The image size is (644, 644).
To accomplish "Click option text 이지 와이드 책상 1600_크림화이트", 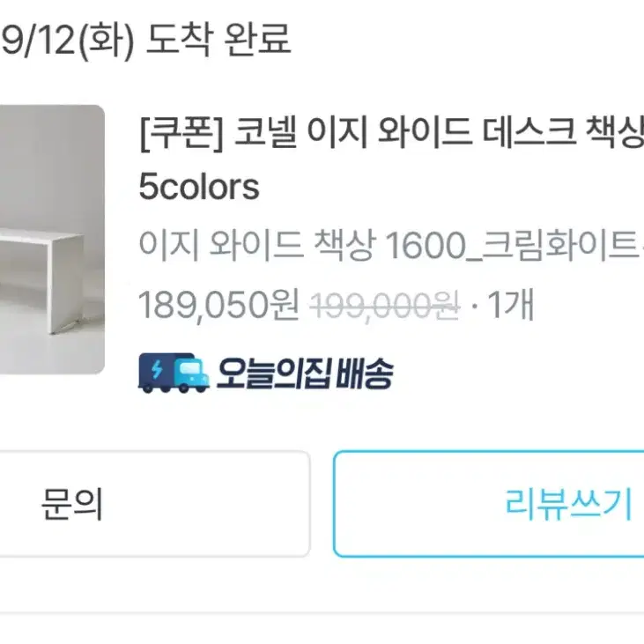I will (x=390, y=246).
